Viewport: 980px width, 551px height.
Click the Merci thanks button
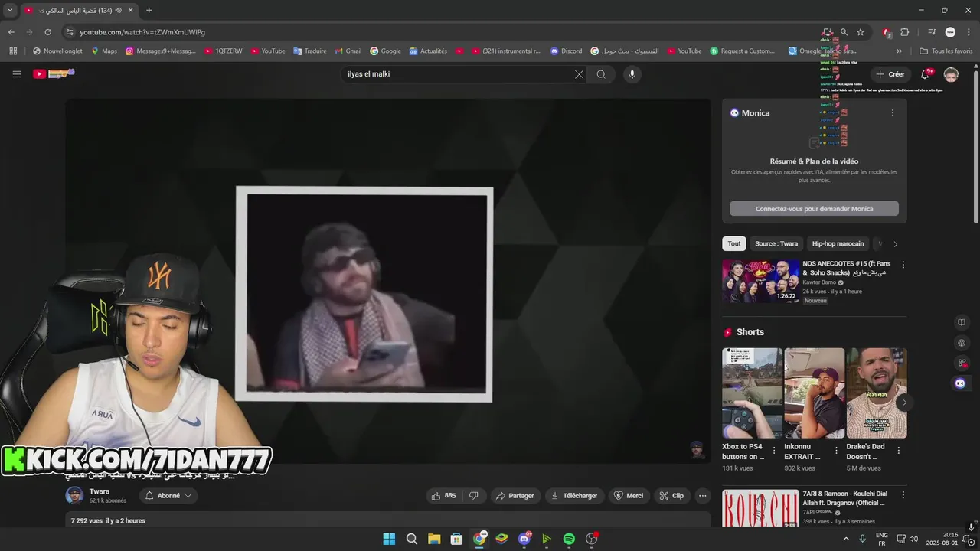629,496
